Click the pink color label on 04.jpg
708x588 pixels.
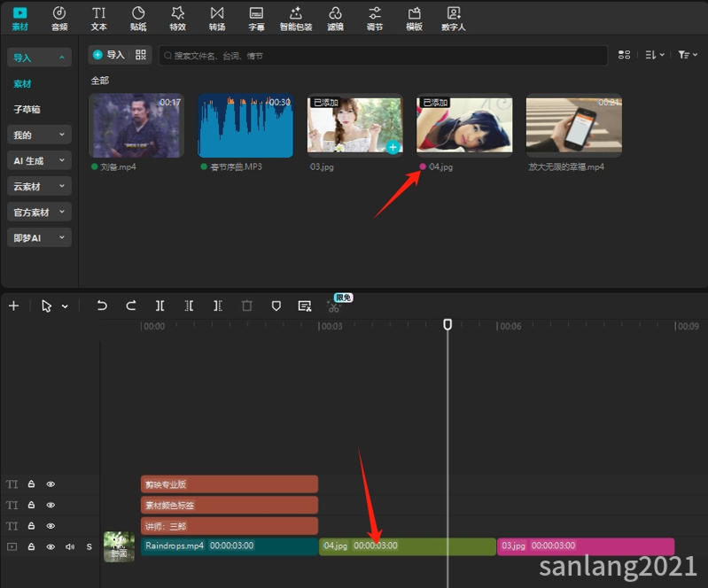pos(423,166)
